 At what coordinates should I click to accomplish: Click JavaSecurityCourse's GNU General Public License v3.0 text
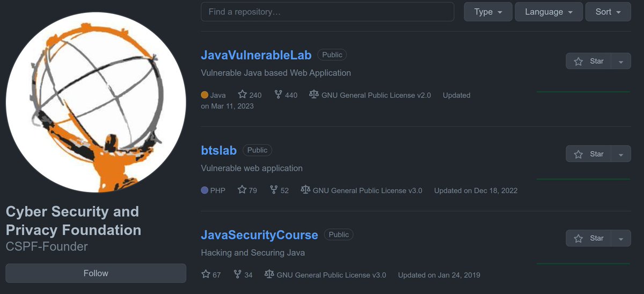[332, 275]
